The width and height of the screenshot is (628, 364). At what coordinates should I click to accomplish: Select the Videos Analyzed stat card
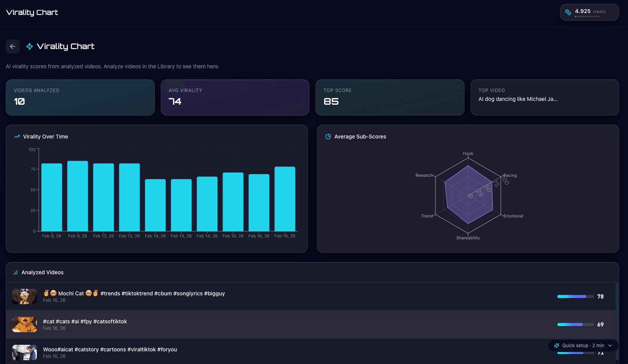coord(80,97)
